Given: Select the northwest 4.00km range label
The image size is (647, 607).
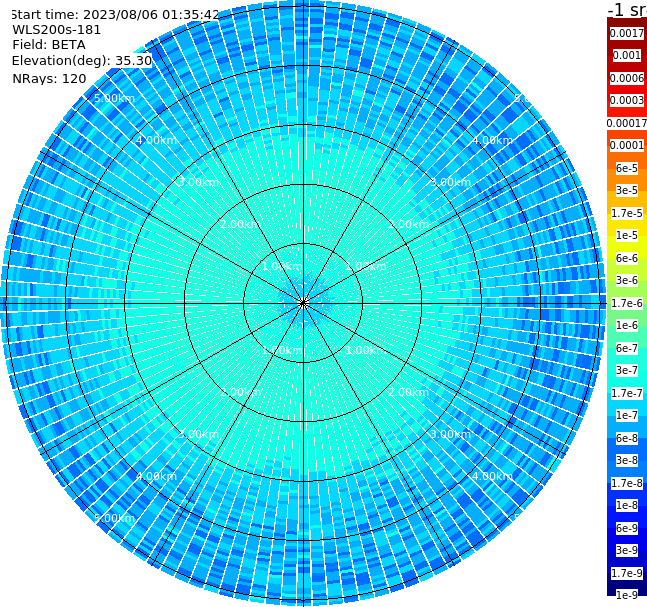Looking at the screenshot, I should click(x=156, y=140).
